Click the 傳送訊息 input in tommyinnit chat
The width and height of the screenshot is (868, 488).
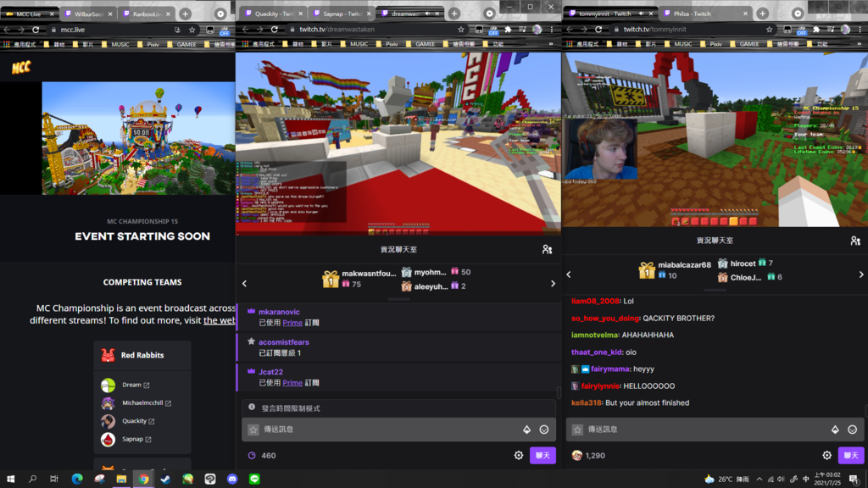tap(715, 430)
